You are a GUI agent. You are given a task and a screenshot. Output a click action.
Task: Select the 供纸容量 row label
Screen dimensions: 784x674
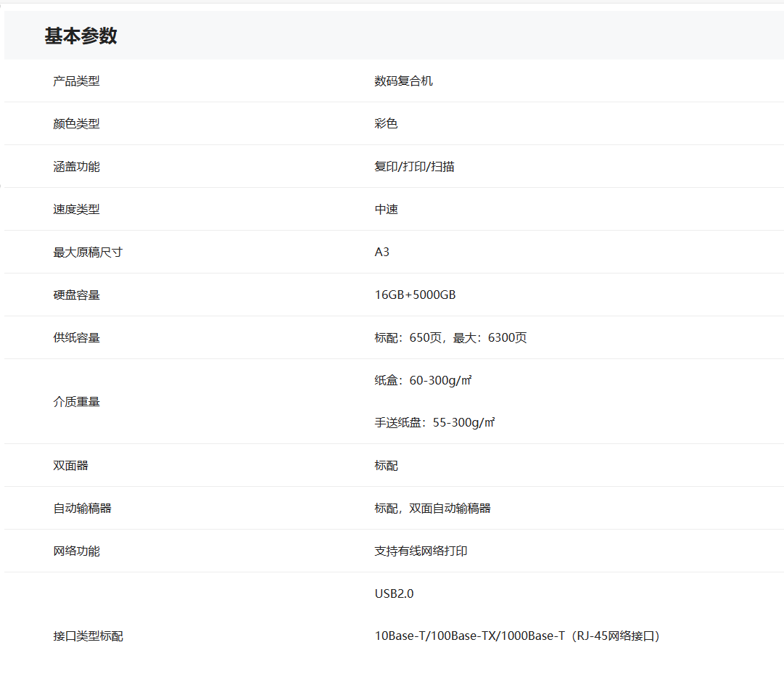[x=76, y=338]
